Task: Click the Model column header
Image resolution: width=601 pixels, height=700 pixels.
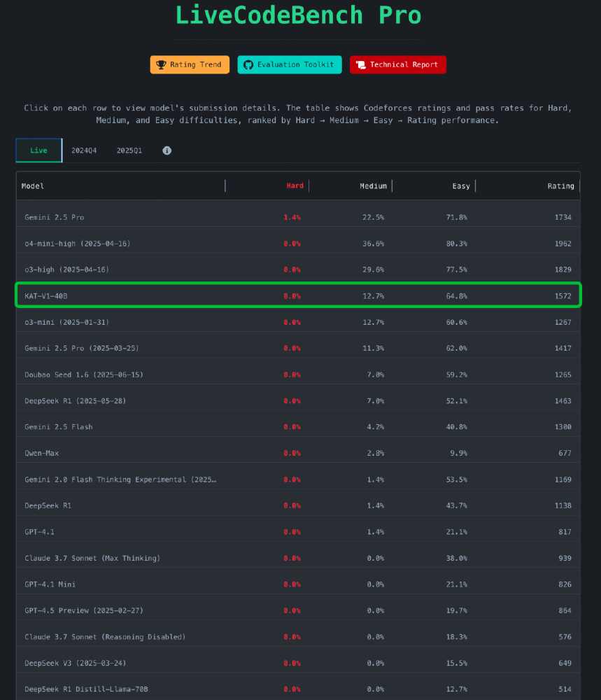Action: coord(33,185)
